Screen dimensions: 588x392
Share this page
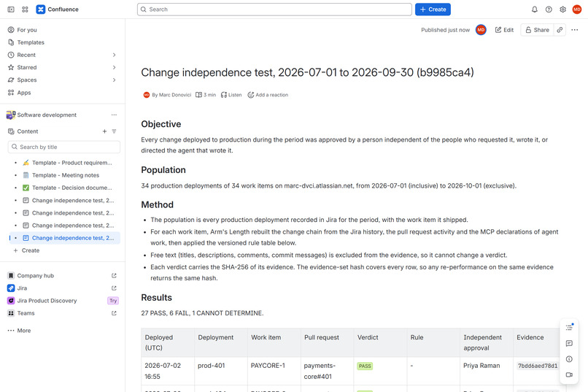click(537, 30)
